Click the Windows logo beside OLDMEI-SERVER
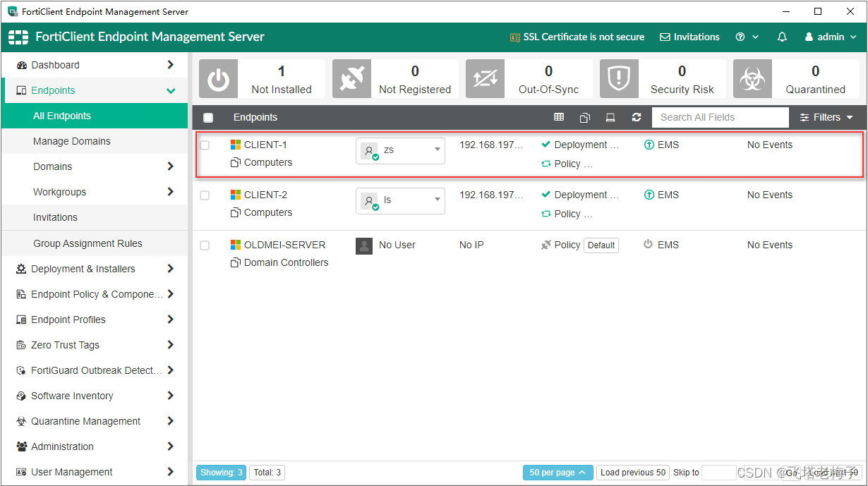The height and width of the screenshot is (486, 868). click(x=236, y=245)
